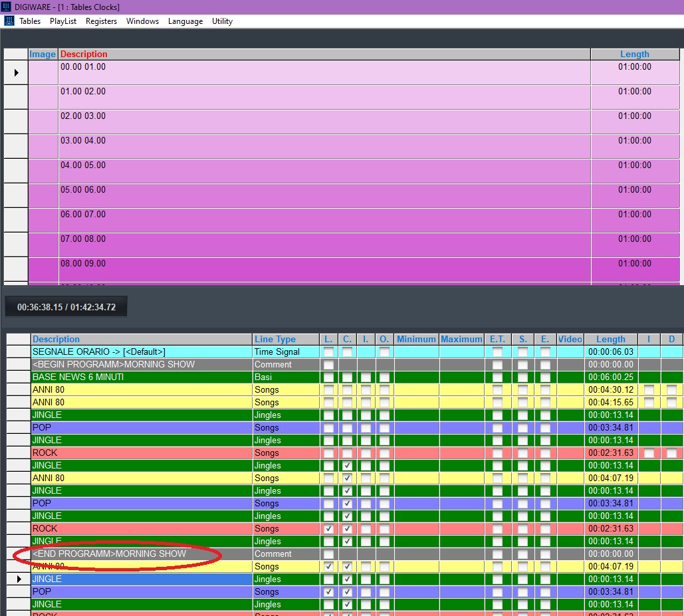Click the elapsed time counter display
The image size is (684, 616).
[66, 307]
